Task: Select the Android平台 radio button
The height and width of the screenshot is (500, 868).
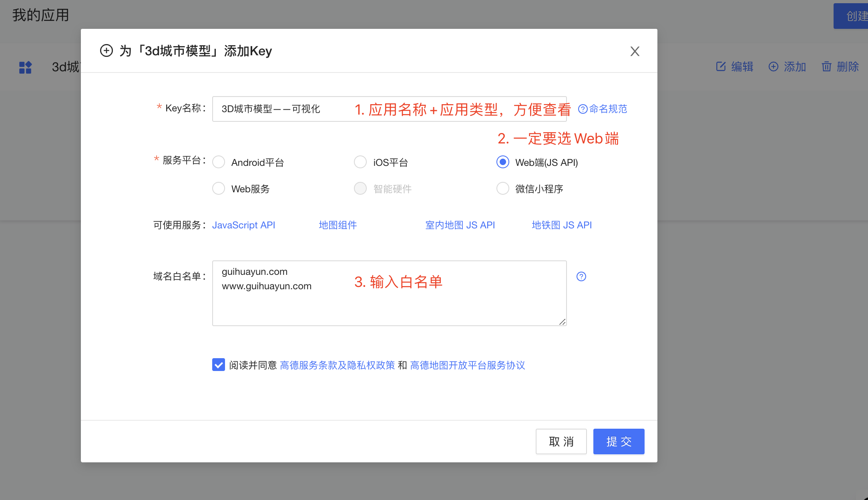Action: pos(219,162)
